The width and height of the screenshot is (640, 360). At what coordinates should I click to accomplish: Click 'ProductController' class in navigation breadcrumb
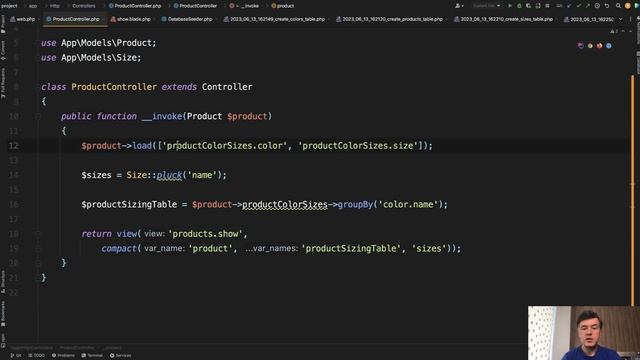(x=195, y=6)
